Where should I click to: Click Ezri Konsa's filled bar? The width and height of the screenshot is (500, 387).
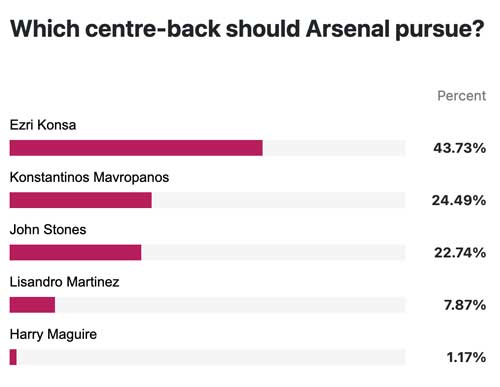(x=136, y=148)
